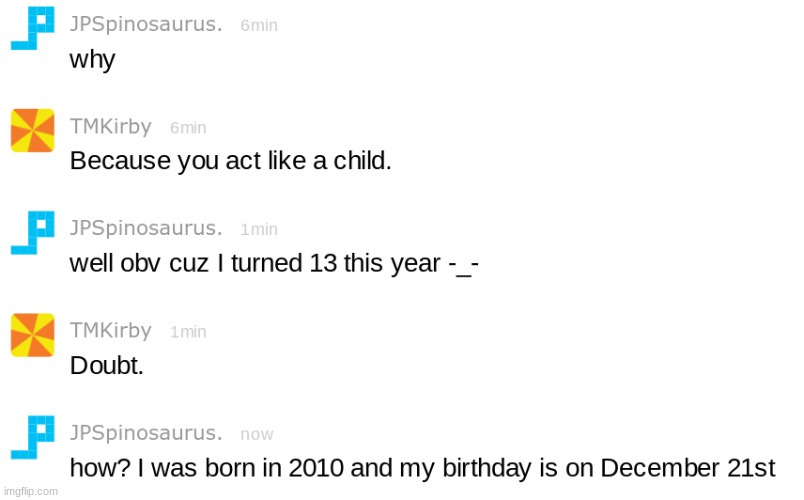Click the imgflip.com watermark
This screenshot has width=804, height=500.
click(x=30, y=491)
